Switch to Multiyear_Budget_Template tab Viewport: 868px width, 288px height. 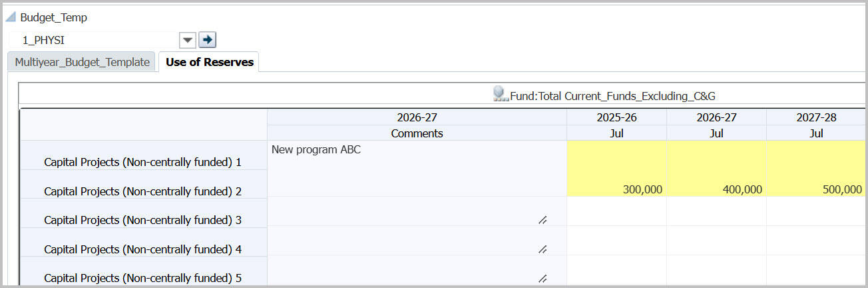pos(83,62)
